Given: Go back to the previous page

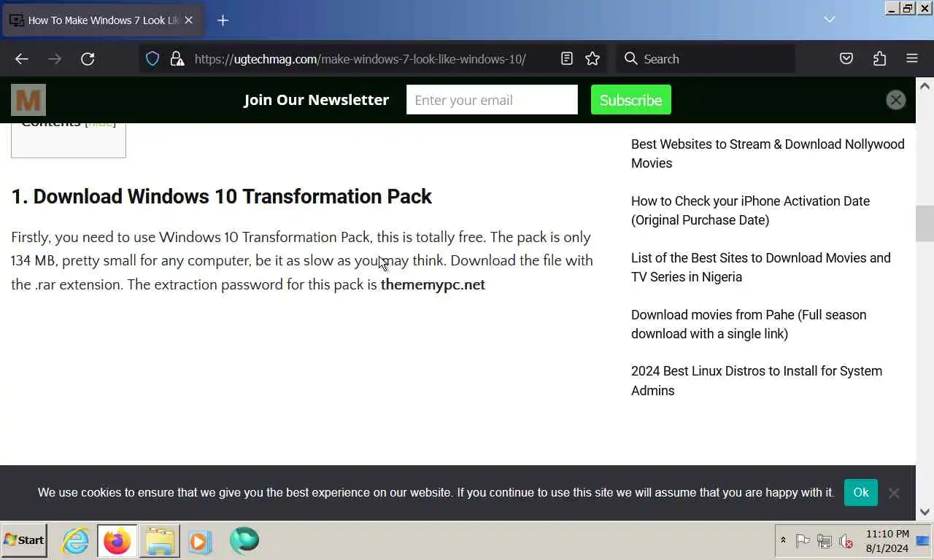Looking at the screenshot, I should 22,59.
